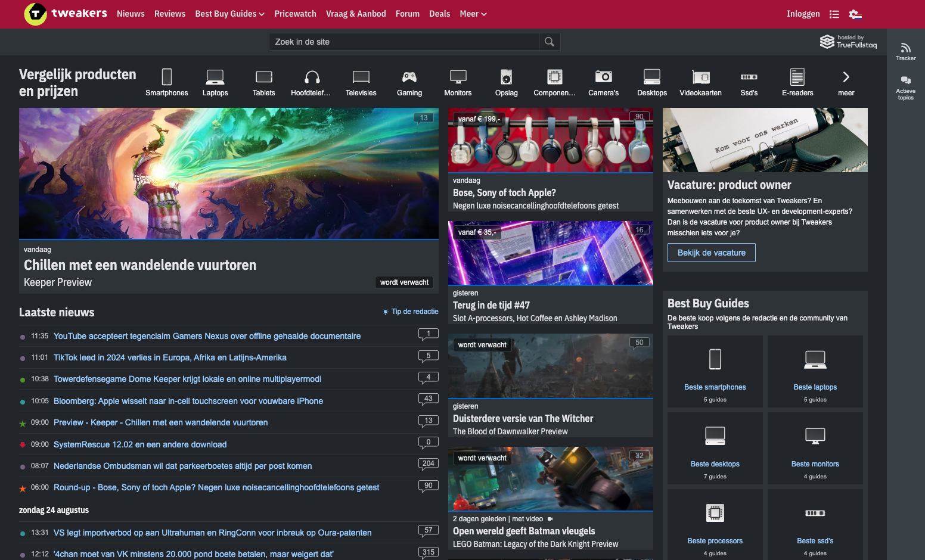Open the Tweakers logo homepage

pyautogui.click(x=66, y=14)
